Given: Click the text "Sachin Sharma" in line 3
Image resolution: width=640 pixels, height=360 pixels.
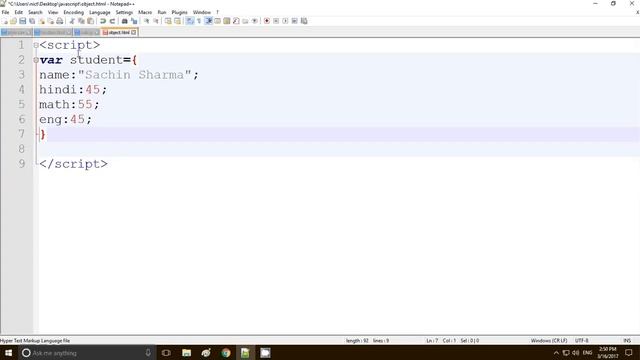Looking at the screenshot, I should [x=134, y=75].
